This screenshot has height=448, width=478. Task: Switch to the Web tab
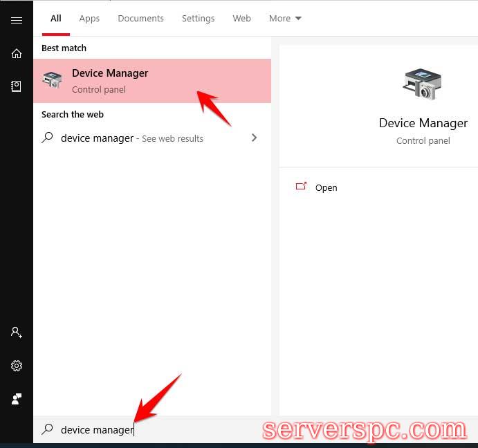click(x=241, y=19)
